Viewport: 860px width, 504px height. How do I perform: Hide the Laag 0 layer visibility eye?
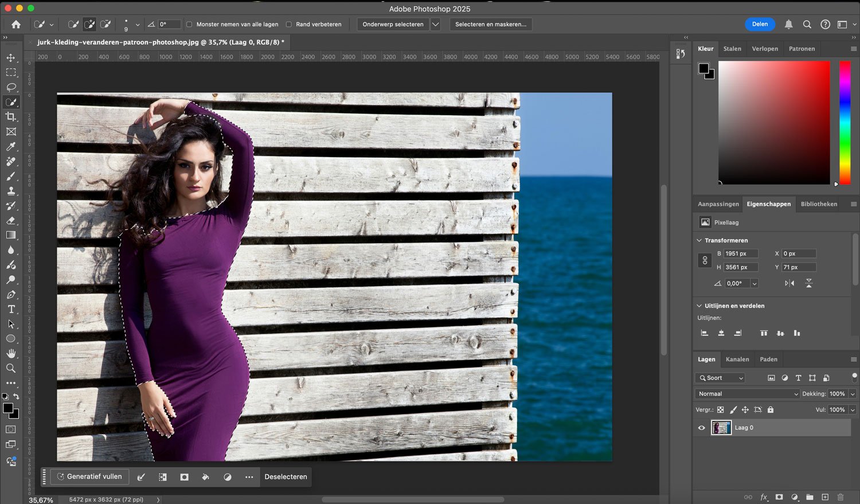(701, 428)
